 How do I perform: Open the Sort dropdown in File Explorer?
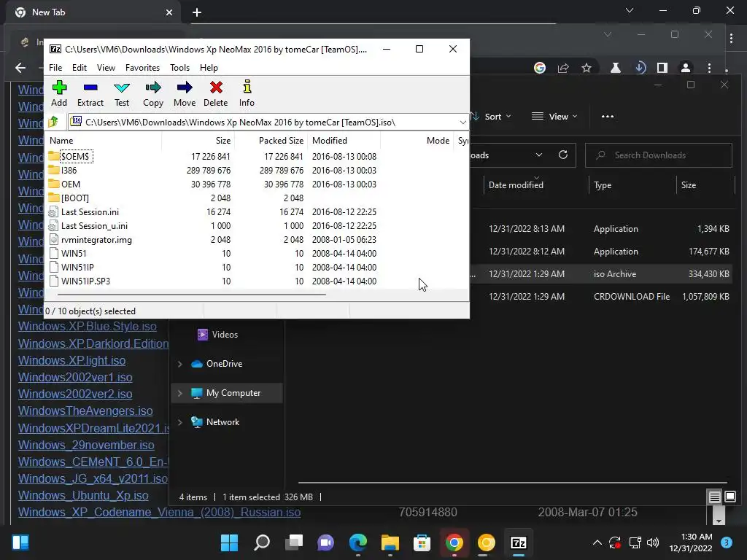492,116
